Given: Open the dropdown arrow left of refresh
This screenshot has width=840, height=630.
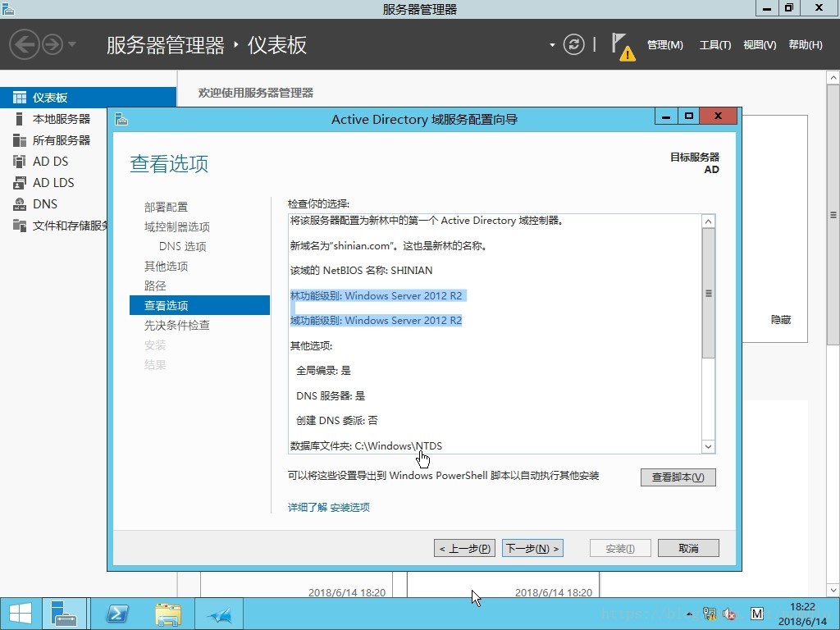Looking at the screenshot, I should [552, 45].
